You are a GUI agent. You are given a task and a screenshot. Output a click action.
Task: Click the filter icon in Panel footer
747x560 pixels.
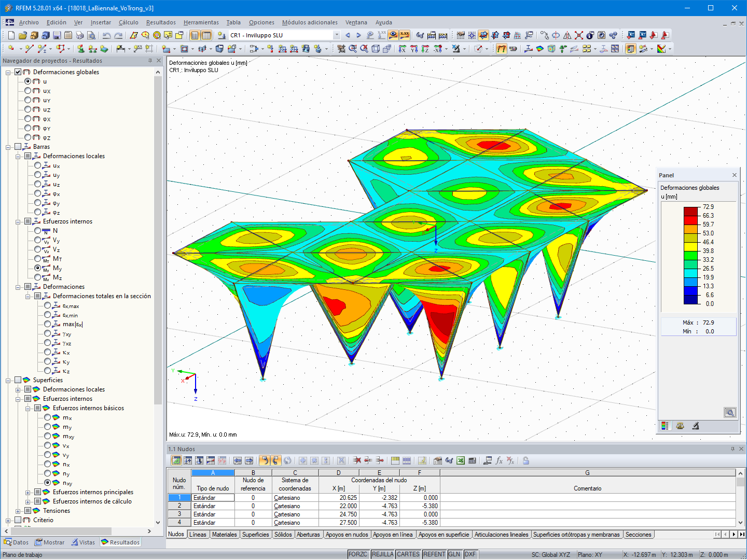pos(696,426)
